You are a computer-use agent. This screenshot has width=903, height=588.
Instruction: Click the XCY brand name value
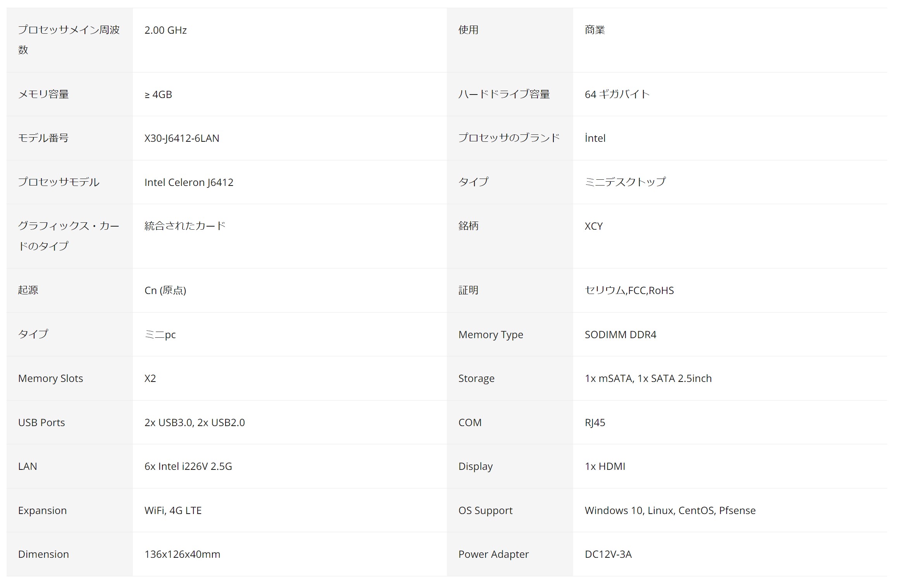point(593,226)
